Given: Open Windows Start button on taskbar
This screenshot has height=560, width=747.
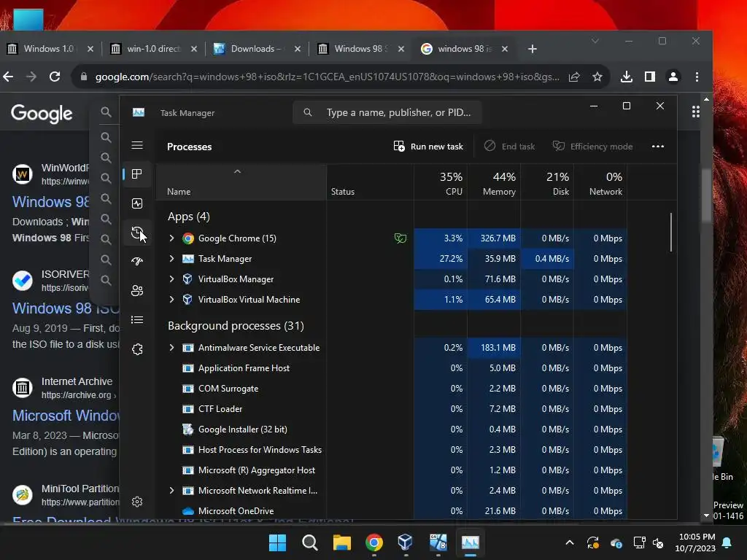Looking at the screenshot, I should click(278, 542).
